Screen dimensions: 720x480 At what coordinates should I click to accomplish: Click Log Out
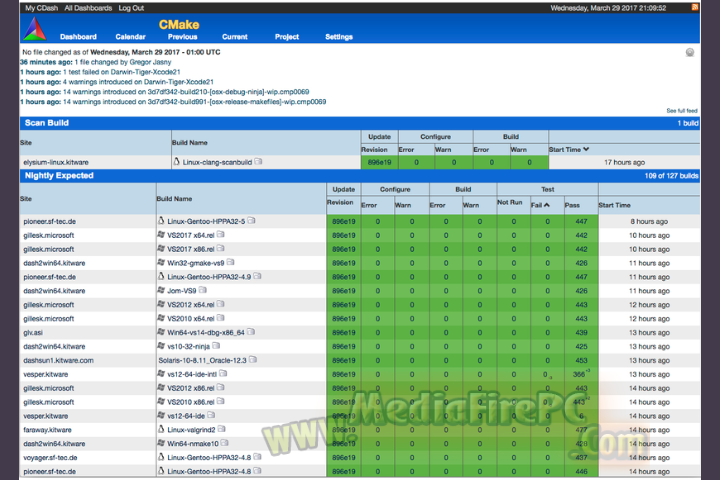[x=131, y=8]
